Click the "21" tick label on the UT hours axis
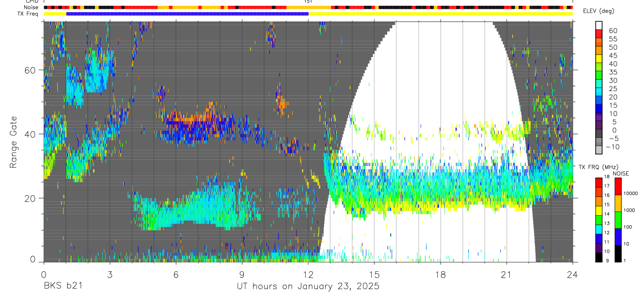 click(x=507, y=274)
